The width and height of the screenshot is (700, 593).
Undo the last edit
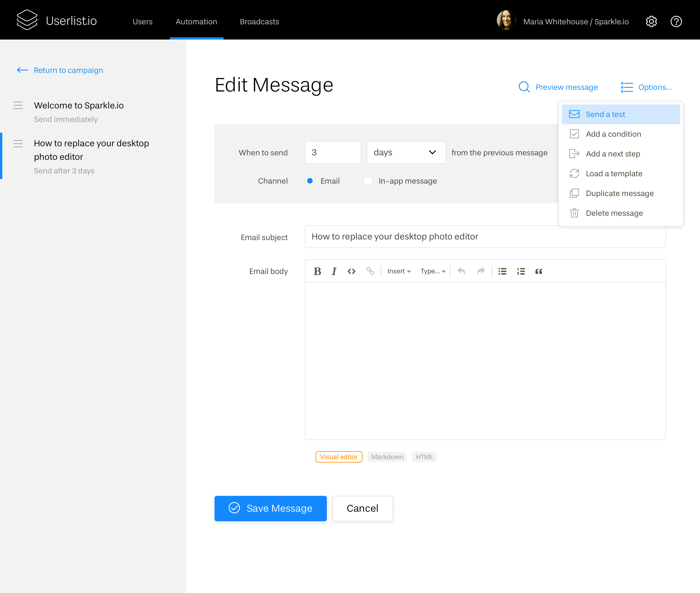pyautogui.click(x=461, y=271)
